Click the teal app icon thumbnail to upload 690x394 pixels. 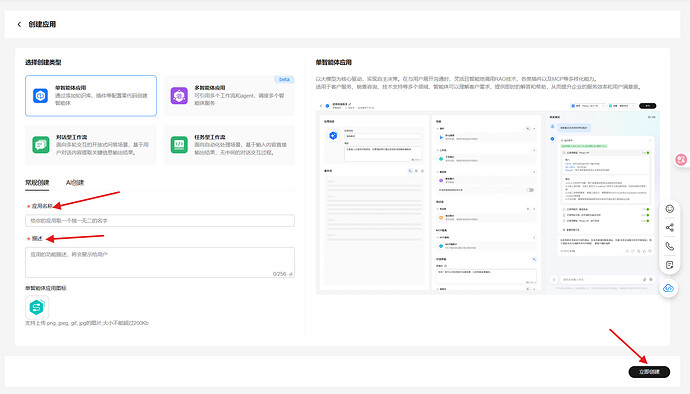coord(37,307)
